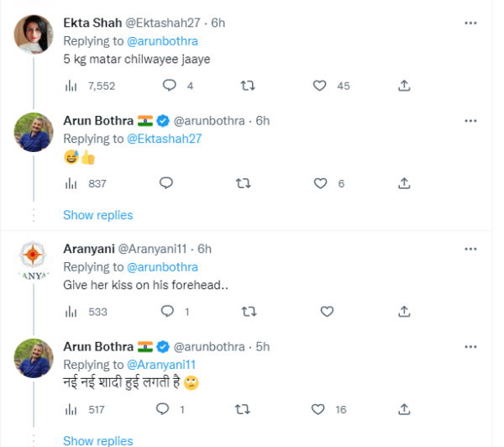Like Ekta Shah's matar tweet

(319, 85)
